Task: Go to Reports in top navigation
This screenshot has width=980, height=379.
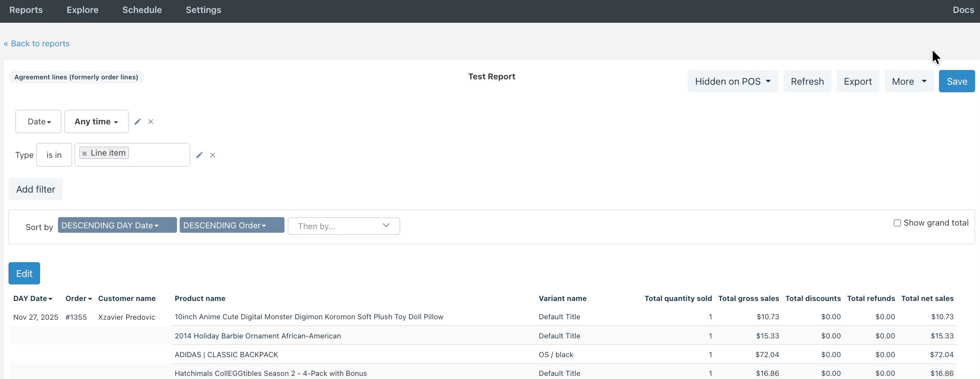Action: 26,10
